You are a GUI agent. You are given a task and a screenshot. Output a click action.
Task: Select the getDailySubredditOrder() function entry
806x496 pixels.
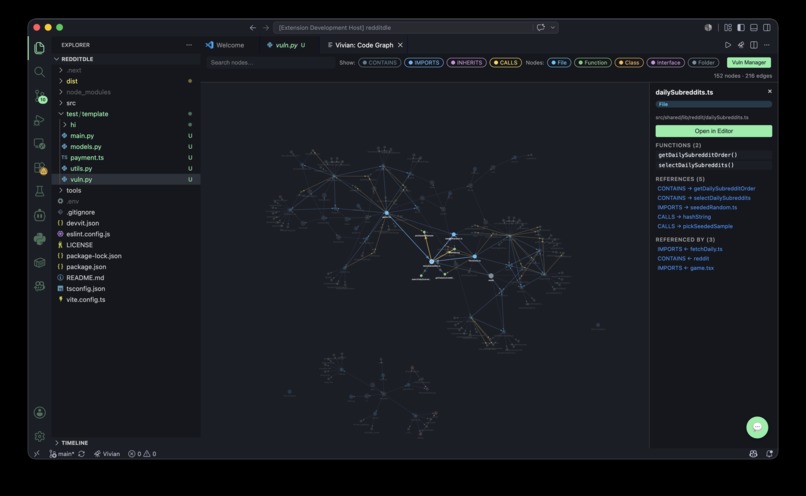713,155
